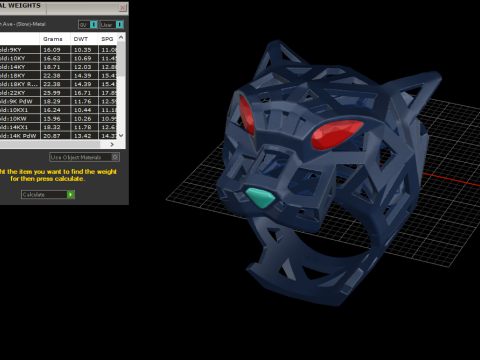Select the 9KY gold row
Viewport: 480px width, 360px height.
pos(58,50)
